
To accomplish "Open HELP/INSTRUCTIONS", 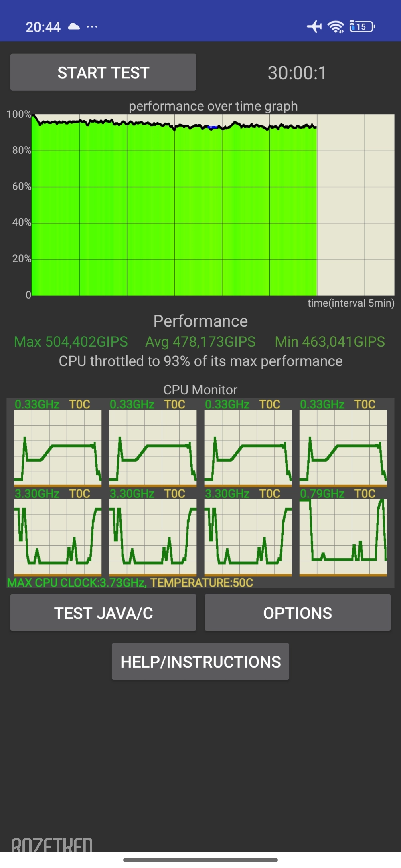I will (x=200, y=662).
